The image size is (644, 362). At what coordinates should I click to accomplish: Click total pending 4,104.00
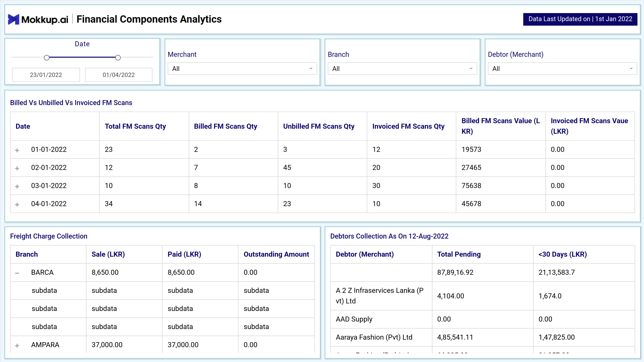point(451,296)
